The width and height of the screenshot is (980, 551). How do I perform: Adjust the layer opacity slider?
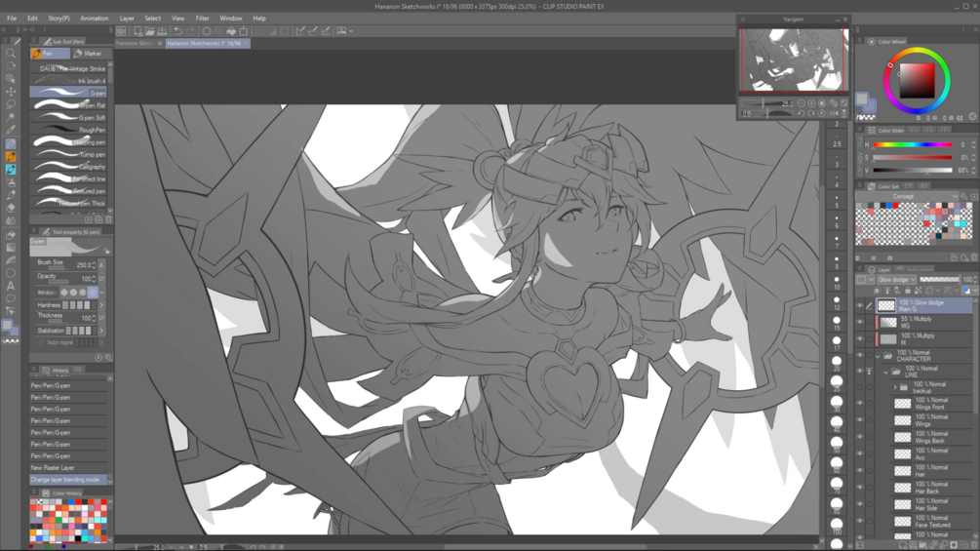pyautogui.click(x=939, y=280)
